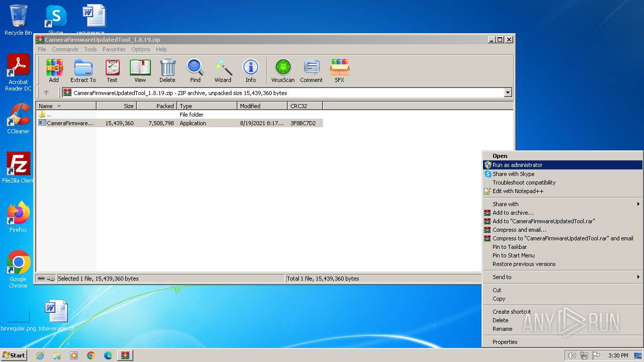Viewport: 644px width, 362px height.
Task: Click the Info toolbar icon
Action: tap(251, 70)
